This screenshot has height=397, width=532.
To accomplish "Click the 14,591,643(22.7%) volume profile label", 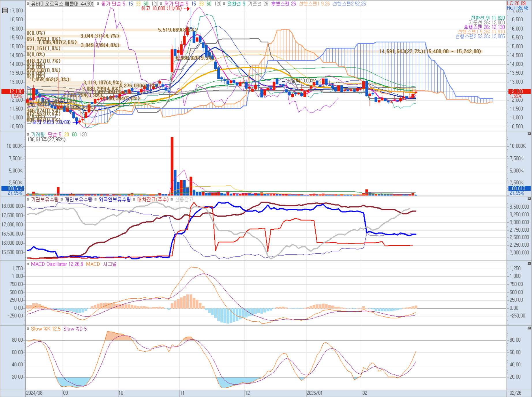I will 430,51.
